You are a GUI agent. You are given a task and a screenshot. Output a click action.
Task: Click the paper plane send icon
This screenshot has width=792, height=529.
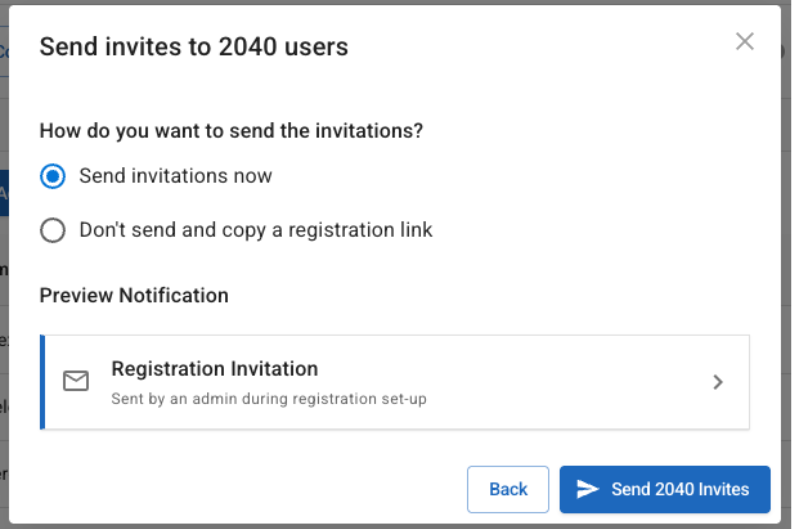(588, 489)
